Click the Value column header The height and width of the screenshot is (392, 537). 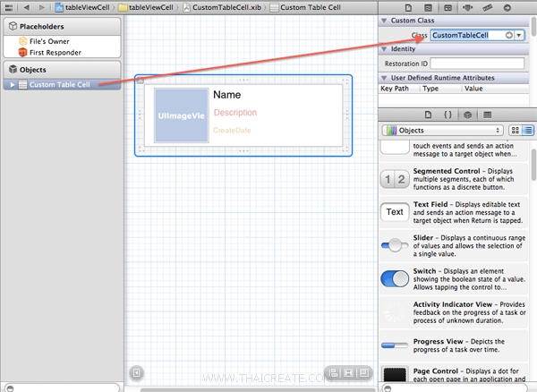(x=473, y=89)
